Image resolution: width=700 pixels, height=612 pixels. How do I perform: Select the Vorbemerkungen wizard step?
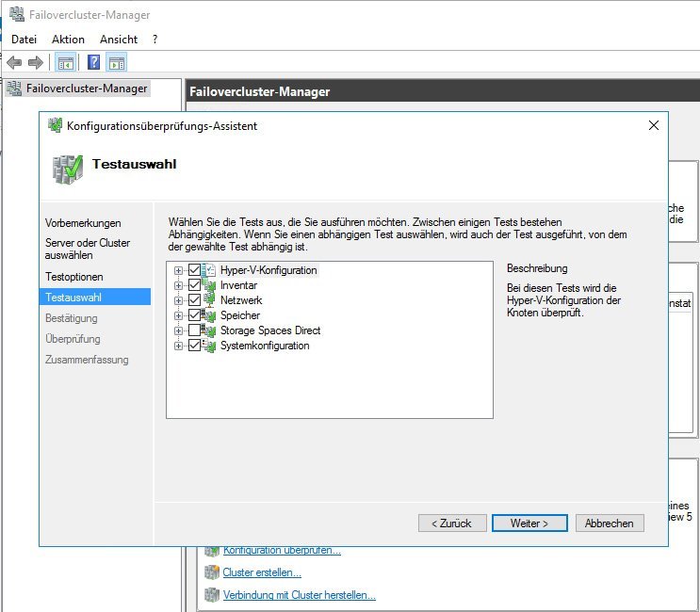[x=83, y=223]
